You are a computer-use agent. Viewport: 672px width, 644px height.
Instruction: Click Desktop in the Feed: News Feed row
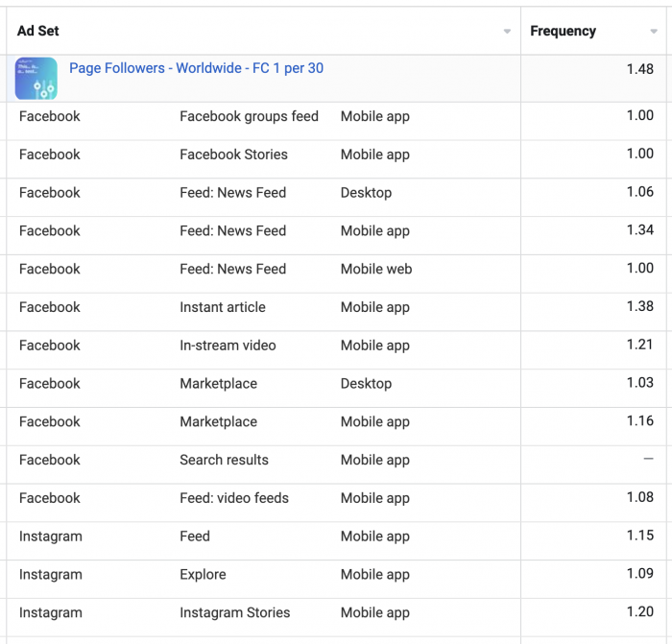[366, 193]
